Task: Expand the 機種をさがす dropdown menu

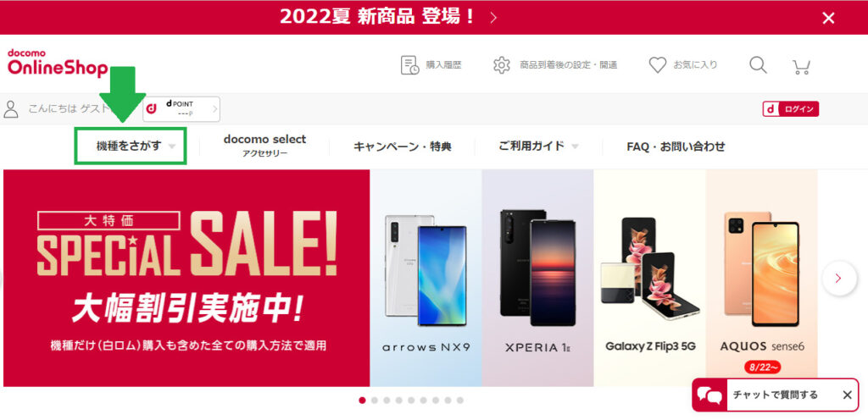Action: tap(131, 146)
